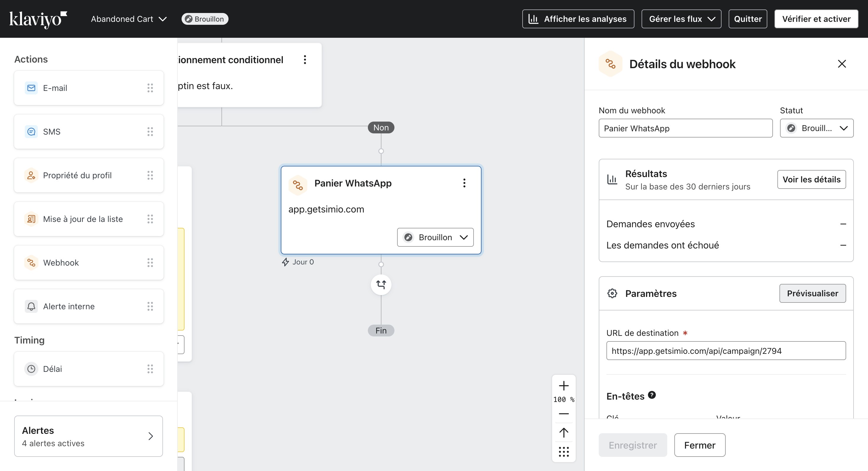Click the En-têtes help question mark

(x=652, y=395)
